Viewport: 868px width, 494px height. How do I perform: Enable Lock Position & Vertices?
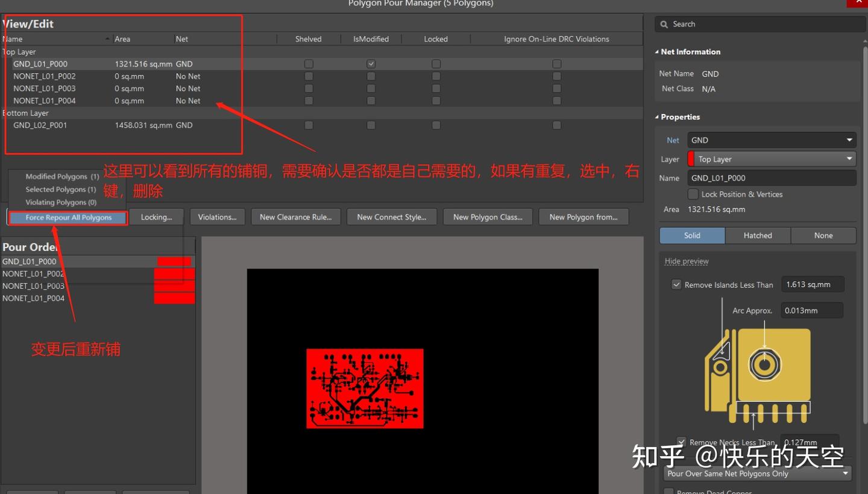coord(692,194)
